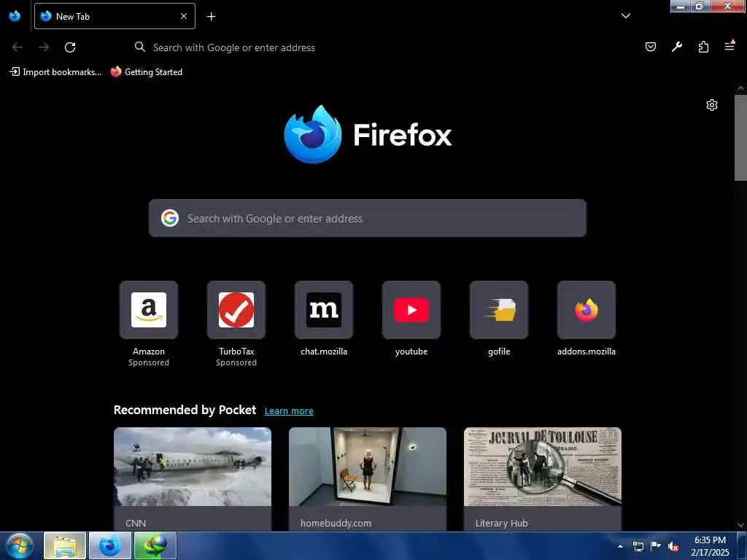Open the new tab personalize gear
747x560 pixels.
712,105
